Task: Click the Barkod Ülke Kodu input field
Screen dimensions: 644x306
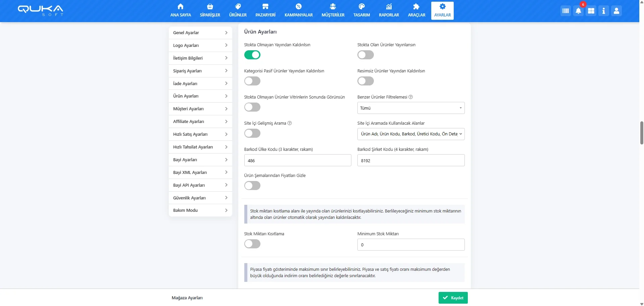Action: 297,161
